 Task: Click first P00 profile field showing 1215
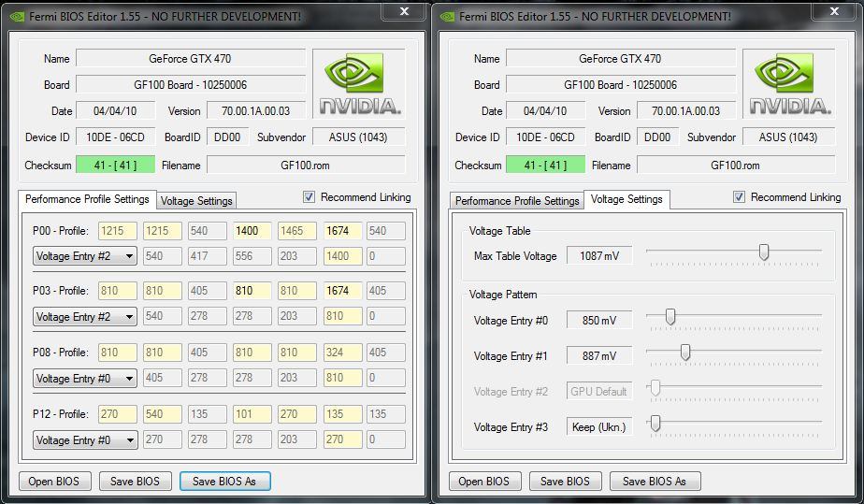tap(118, 231)
